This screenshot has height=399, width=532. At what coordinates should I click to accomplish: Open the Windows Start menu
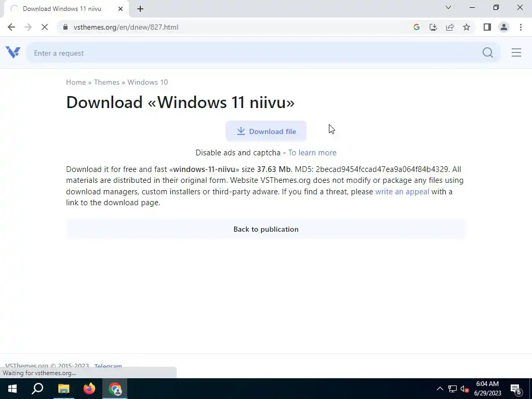pyautogui.click(x=12, y=389)
